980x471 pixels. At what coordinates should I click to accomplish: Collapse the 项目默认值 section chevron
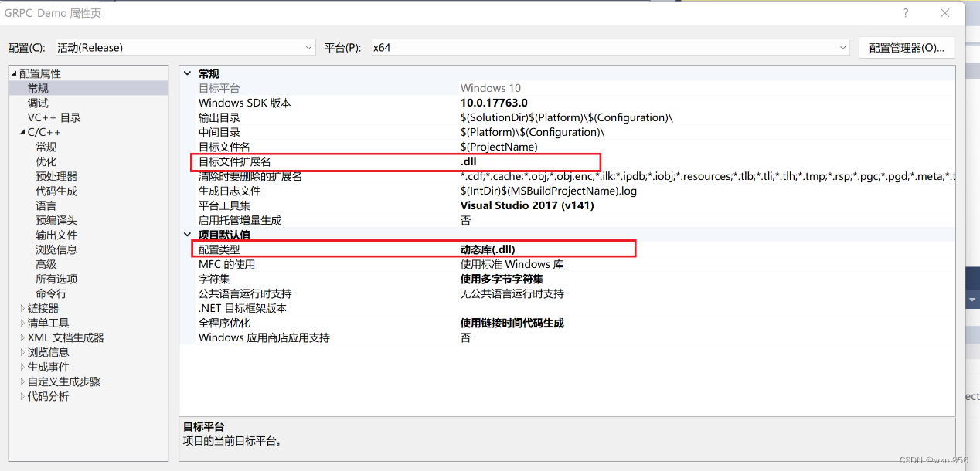pos(186,235)
